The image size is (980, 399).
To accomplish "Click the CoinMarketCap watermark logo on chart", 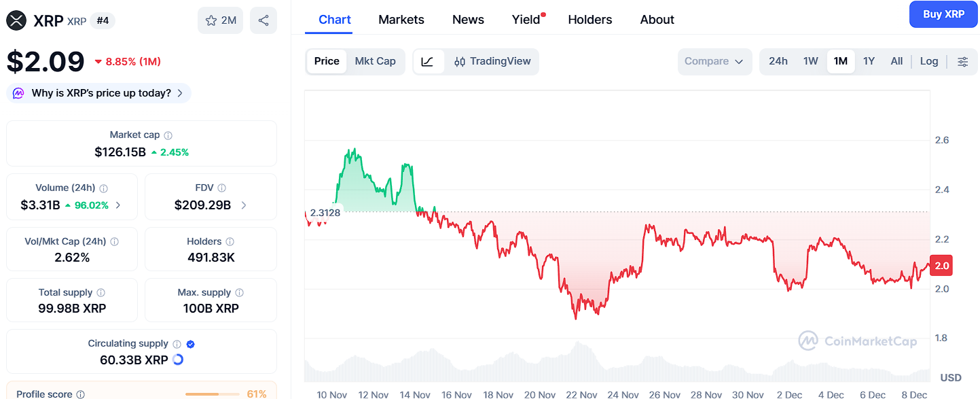I will 858,342.
